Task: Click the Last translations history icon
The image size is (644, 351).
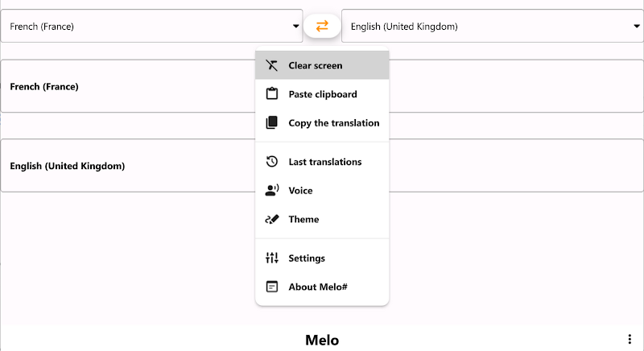Action: tap(272, 162)
